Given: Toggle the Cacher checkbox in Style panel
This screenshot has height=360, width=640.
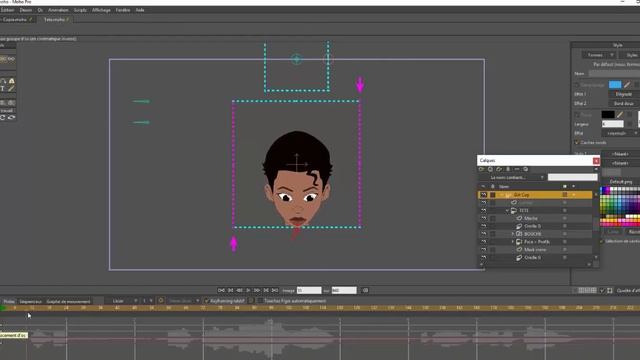Looking at the screenshot, I should 577,142.
